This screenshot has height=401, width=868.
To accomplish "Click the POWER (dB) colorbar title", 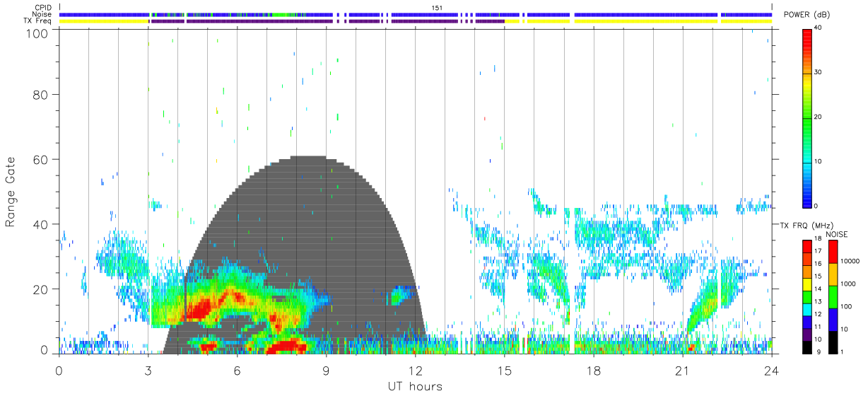I will (807, 15).
